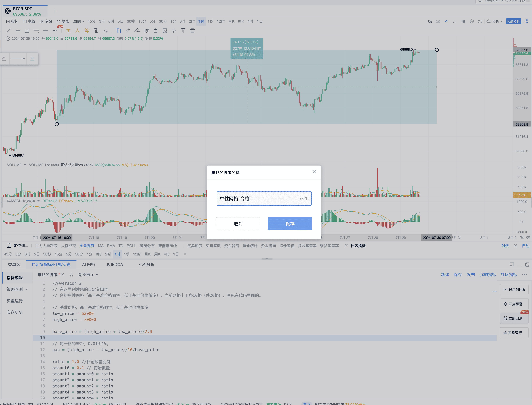
Task: Select the freehand brush tool
Action: click(137, 31)
